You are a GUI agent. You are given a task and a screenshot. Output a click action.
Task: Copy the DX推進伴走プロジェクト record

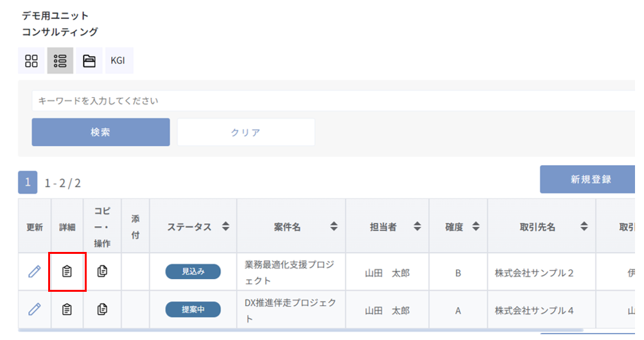(x=102, y=310)
